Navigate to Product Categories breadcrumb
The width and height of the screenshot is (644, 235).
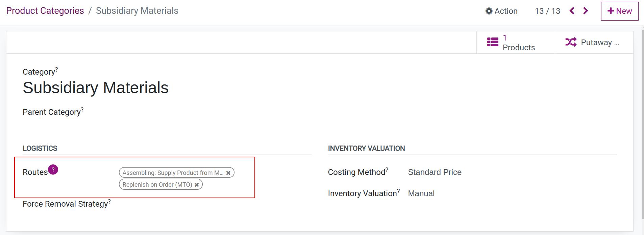coord(45,11)
